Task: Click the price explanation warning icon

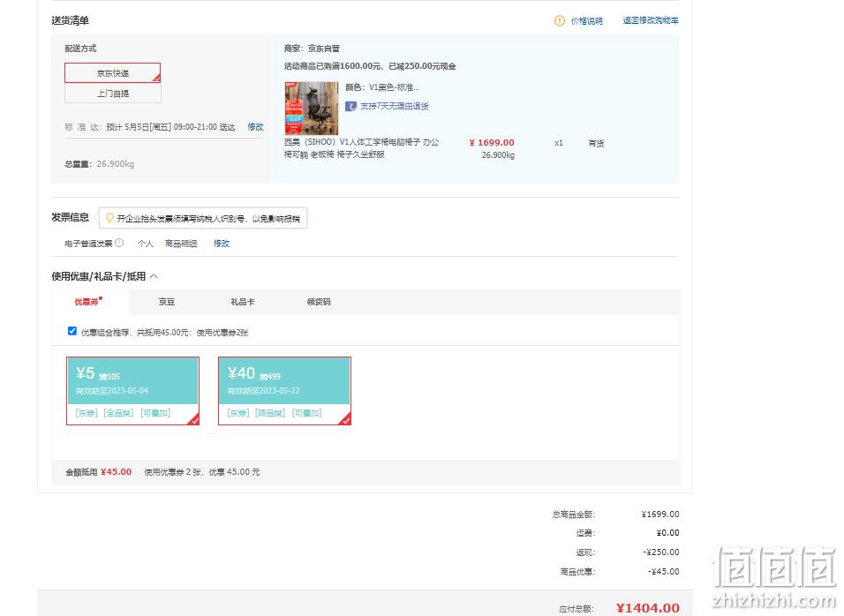Action: 559,20
